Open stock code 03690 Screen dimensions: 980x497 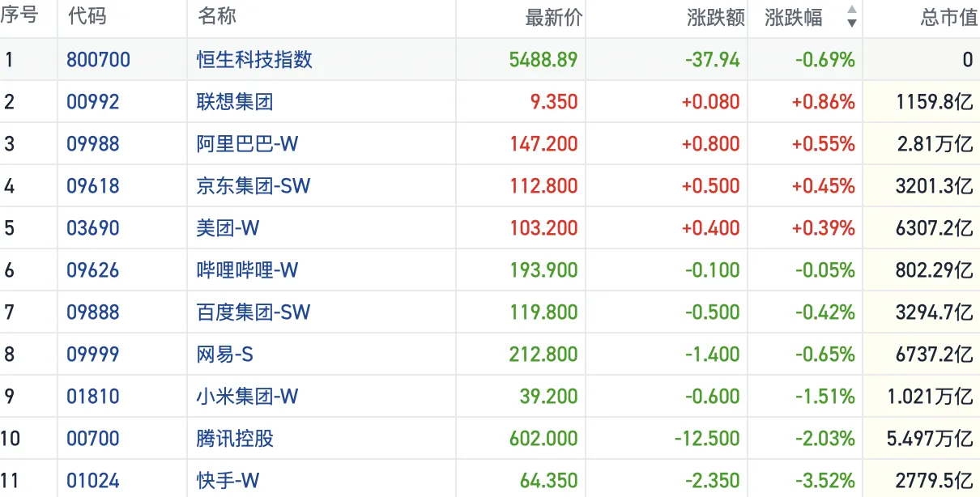[x=93, y=228]
